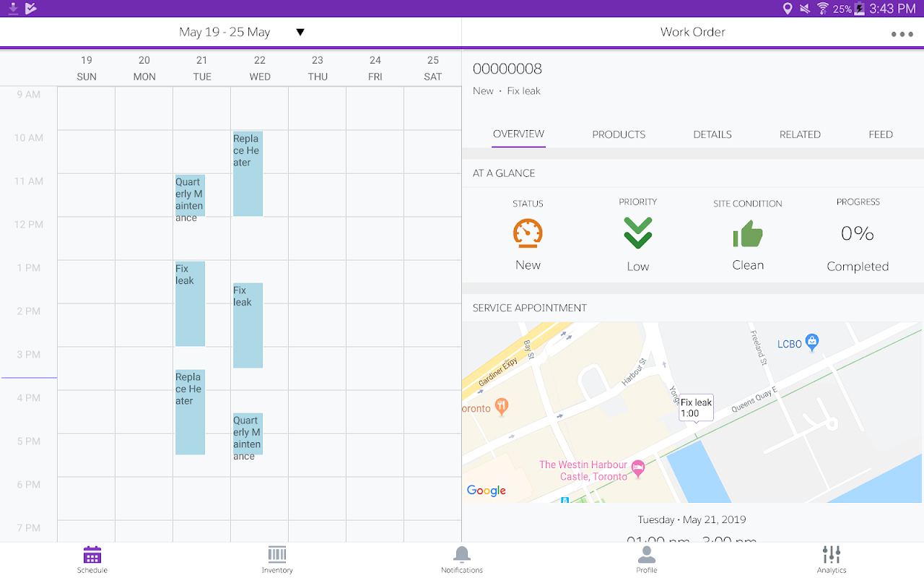
Task: Open the work order three-dot menu
Action: 902,34
